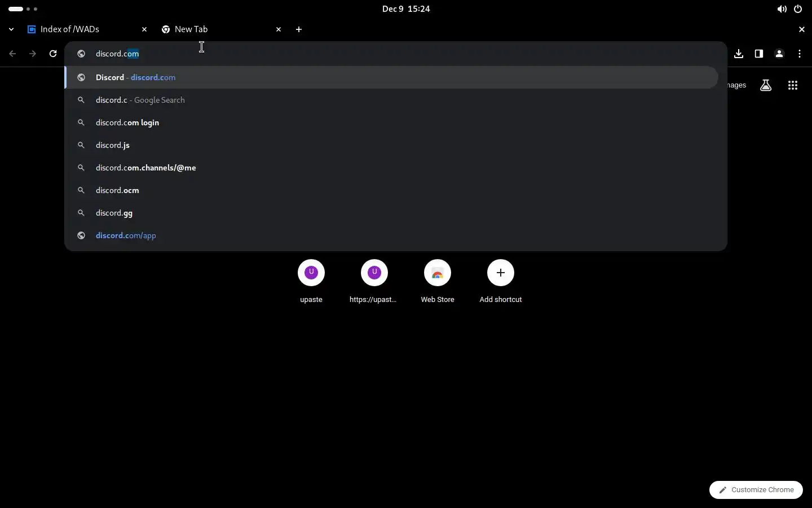Image resolution: width=812 pixels, height=508 pixels.
Task: Close the Chrome window with X
Action: [x=802, y=29]
